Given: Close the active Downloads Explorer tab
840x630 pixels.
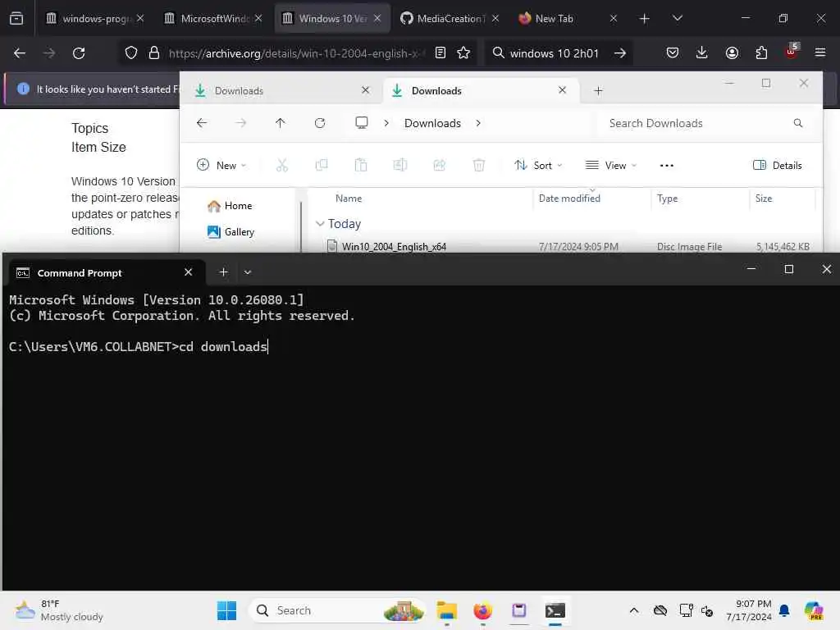Looking at the screenshot, I should pyautogui.click(x=562, y=90).
